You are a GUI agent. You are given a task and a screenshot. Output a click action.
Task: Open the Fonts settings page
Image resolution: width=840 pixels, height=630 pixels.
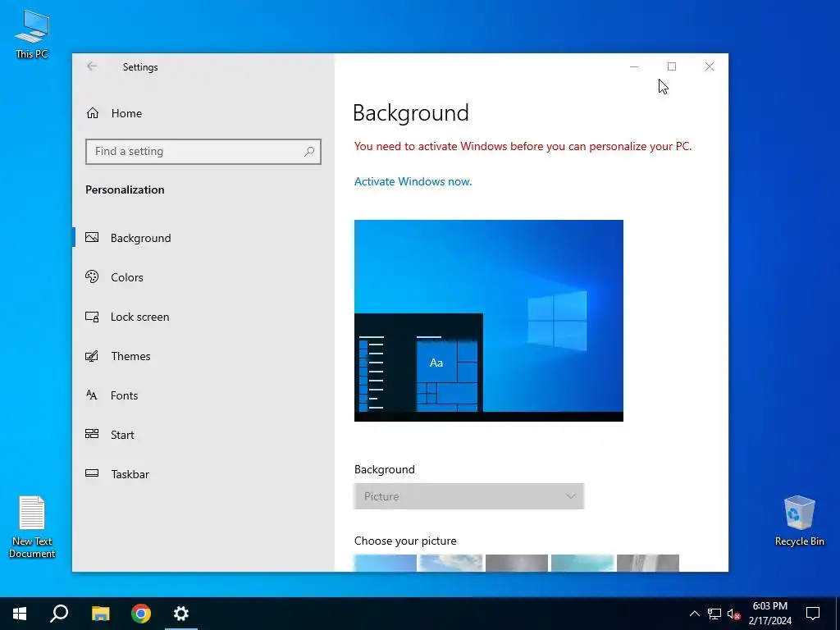point(203,395)
